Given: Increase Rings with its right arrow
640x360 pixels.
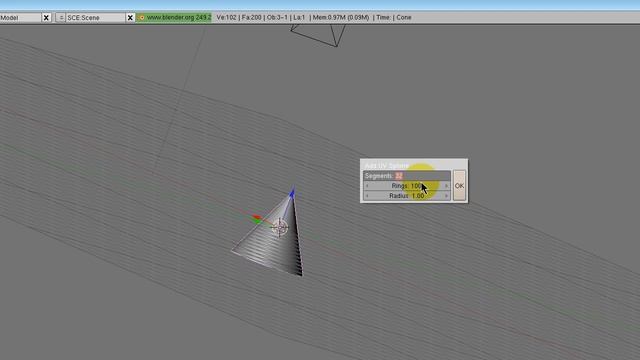Looking at the screenshot, I should pyautogui.click(x=447, y=186).
